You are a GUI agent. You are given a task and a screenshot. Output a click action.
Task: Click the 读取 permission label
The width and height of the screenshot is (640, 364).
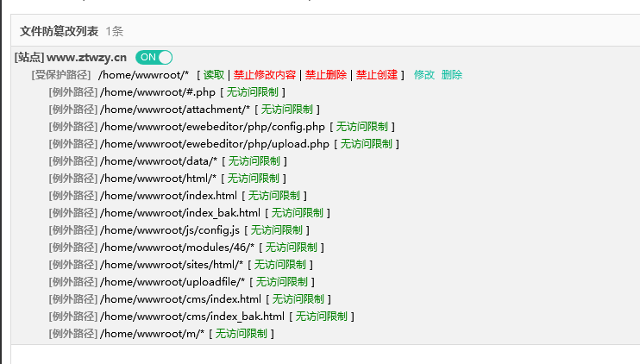214,75
